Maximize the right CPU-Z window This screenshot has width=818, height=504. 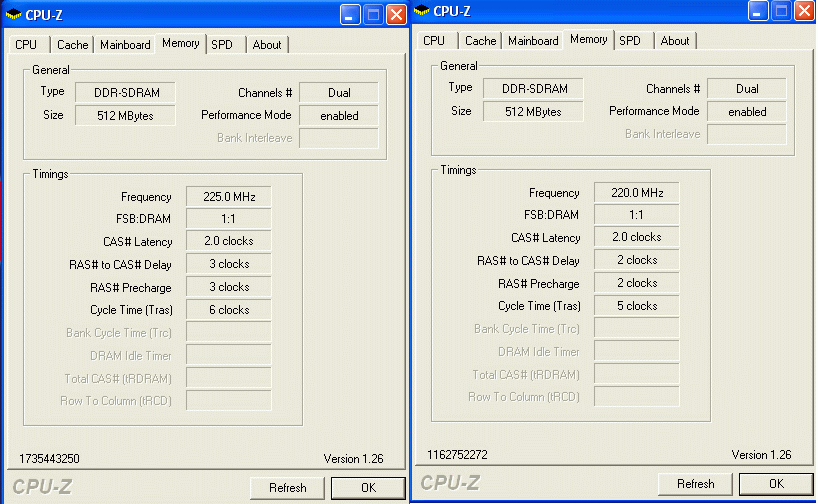tap(780, 11)
